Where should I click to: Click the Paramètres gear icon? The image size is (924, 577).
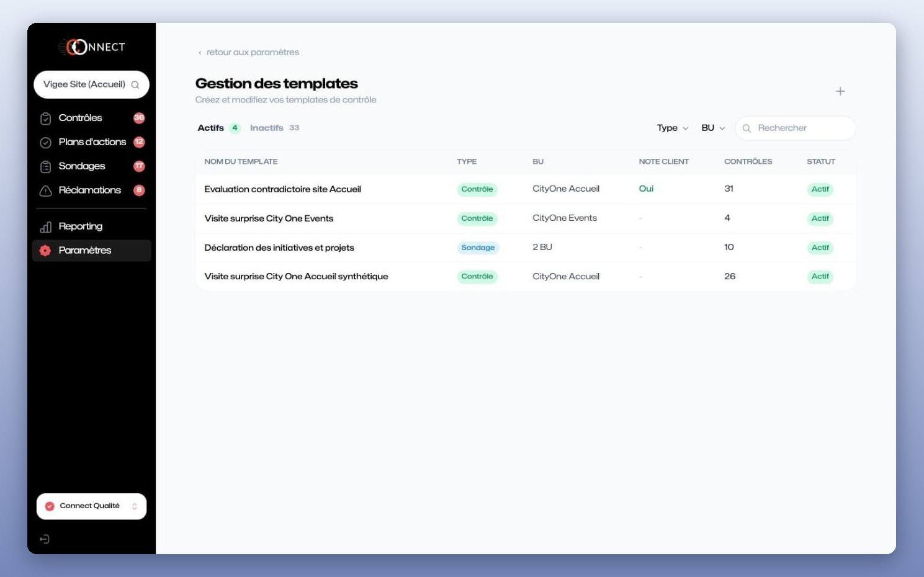tap(45, 251)
